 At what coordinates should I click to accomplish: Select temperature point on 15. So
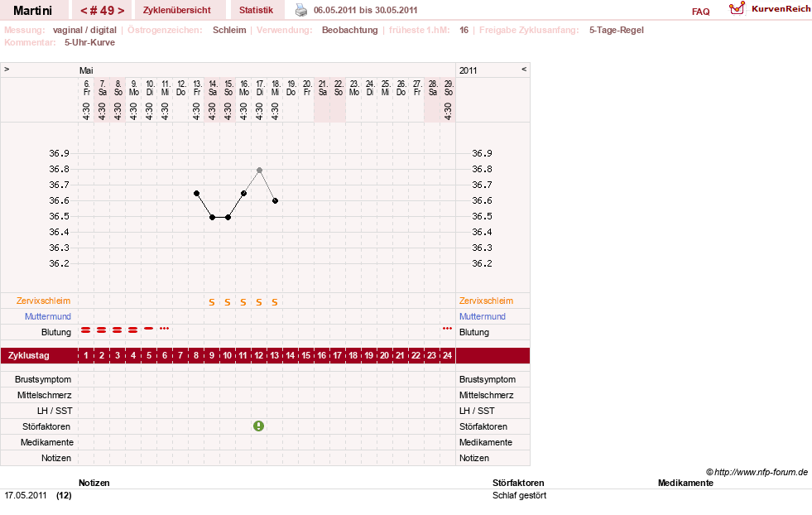click(x=228, y=217)
